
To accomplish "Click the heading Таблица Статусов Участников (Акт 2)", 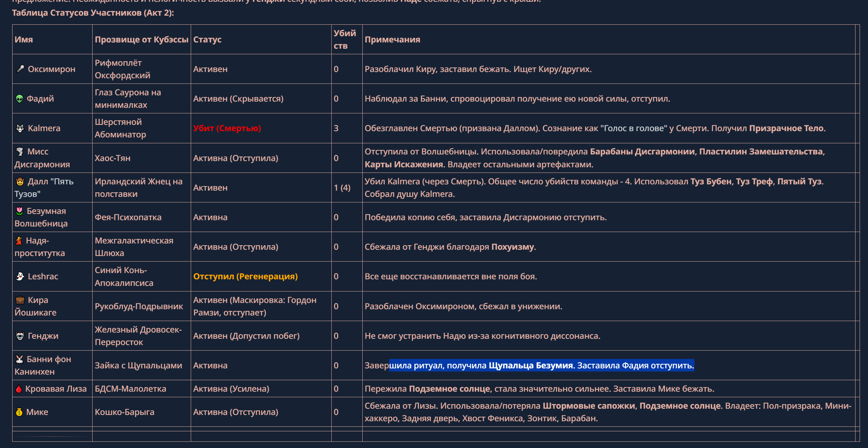I will [x=93, y=13].
